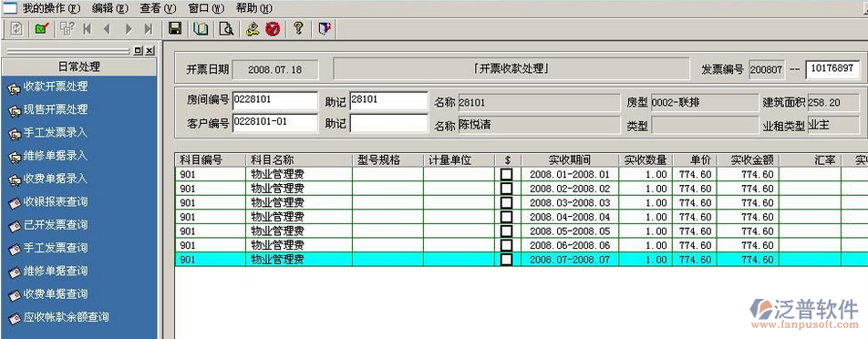Viewport: 868px width, 339px height.
Task: Open help via yellow question mark icon
Action: click(x=298, y=29)
